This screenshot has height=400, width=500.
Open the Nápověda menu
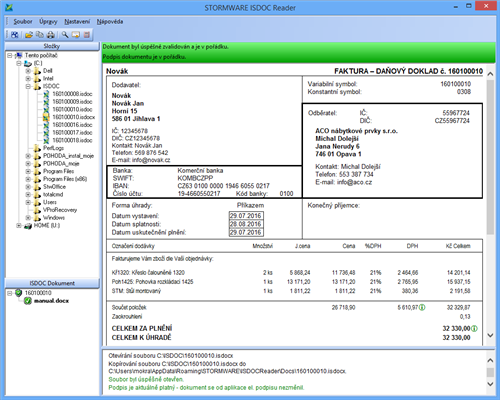110,22
